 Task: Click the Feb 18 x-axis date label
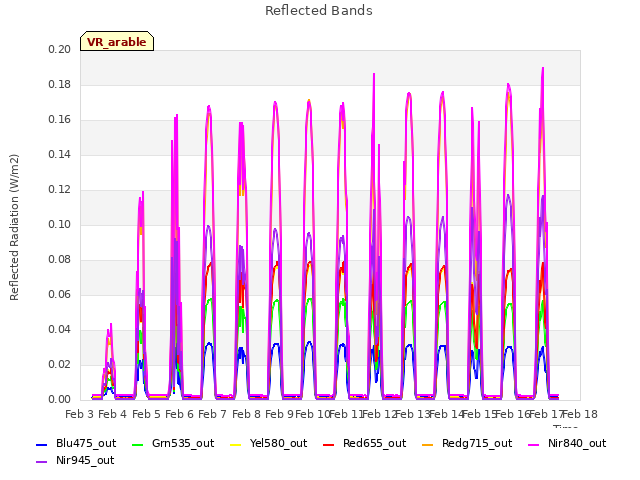click(x=580, y=414)
